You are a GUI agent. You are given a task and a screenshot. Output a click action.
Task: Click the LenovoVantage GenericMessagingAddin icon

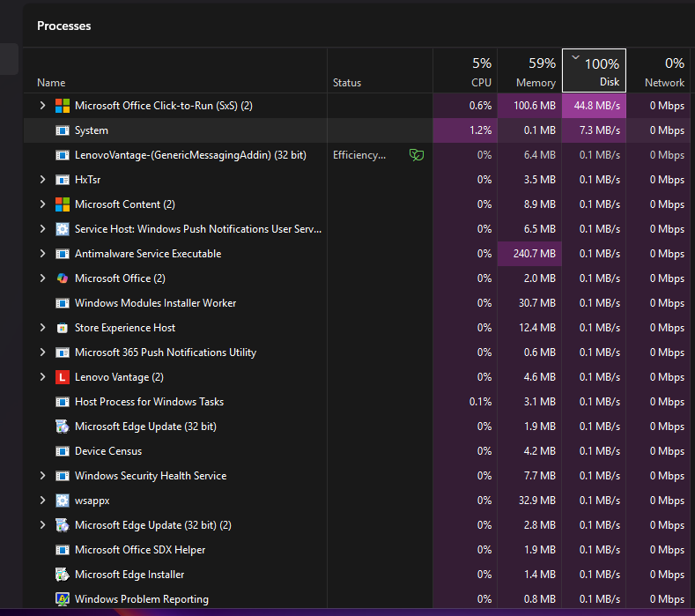tap(63, 155)
